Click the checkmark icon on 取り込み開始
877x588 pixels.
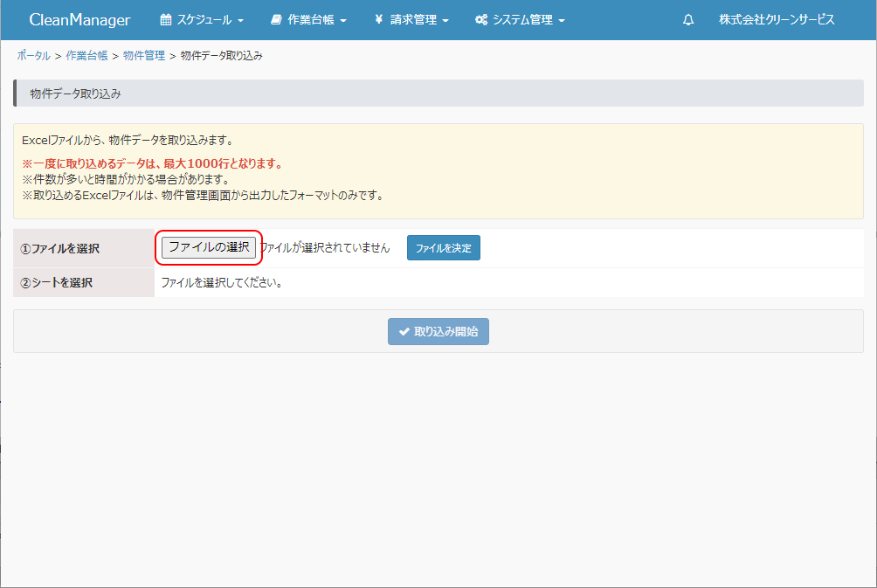tap(404, 332)
